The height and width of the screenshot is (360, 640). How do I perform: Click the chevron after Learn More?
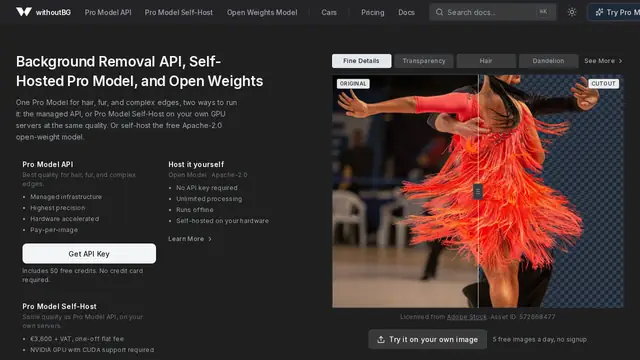point(210,239)
